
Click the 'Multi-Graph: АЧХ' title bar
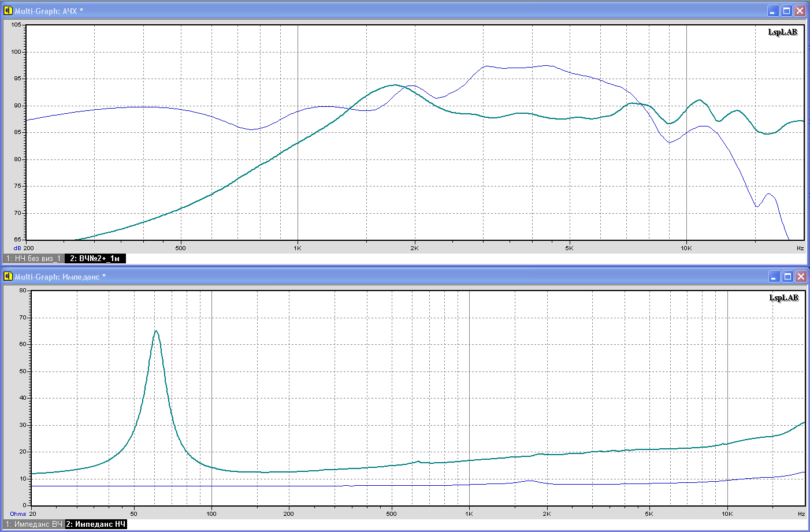click(x=347, y=11)
